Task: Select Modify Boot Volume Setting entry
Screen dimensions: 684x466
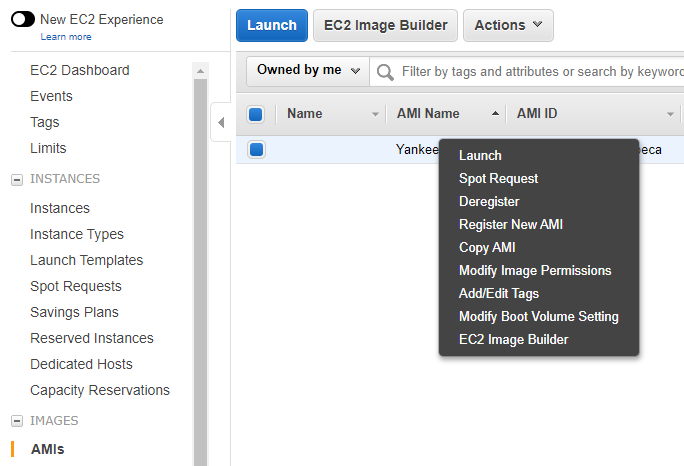Action: [539, 316]
